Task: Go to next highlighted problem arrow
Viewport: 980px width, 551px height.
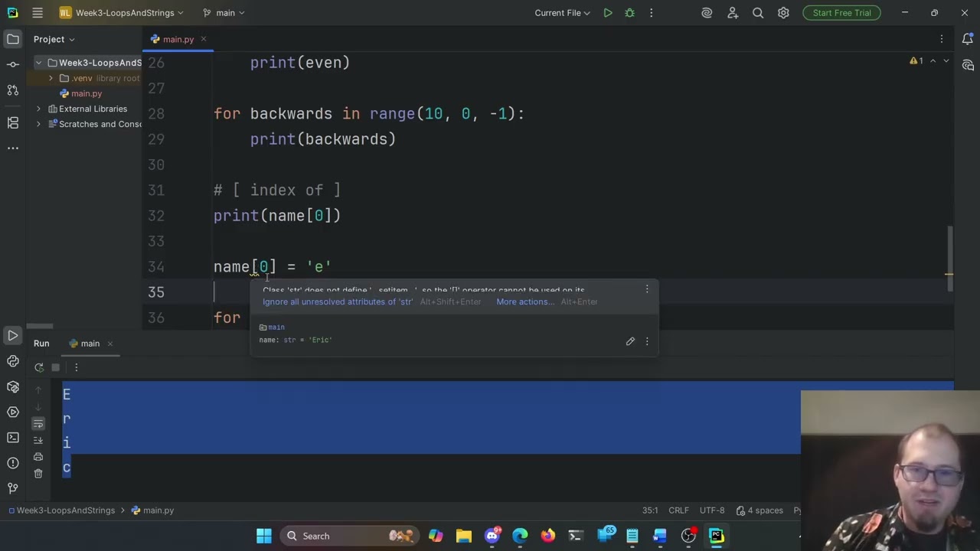Action: (x=946, y=60)
